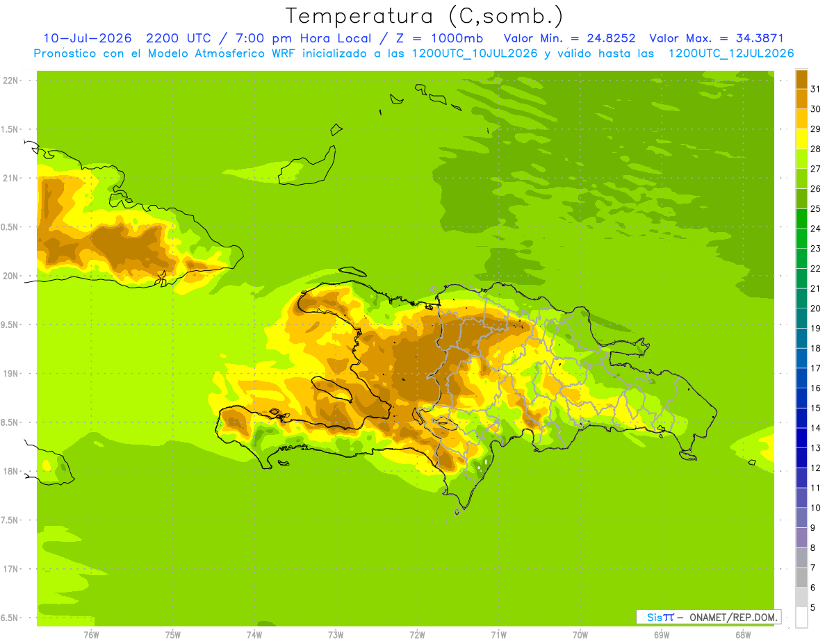Screen dimensions: 834x644
Task: Click the legend value 18
Action: click(x=815, y=348)
